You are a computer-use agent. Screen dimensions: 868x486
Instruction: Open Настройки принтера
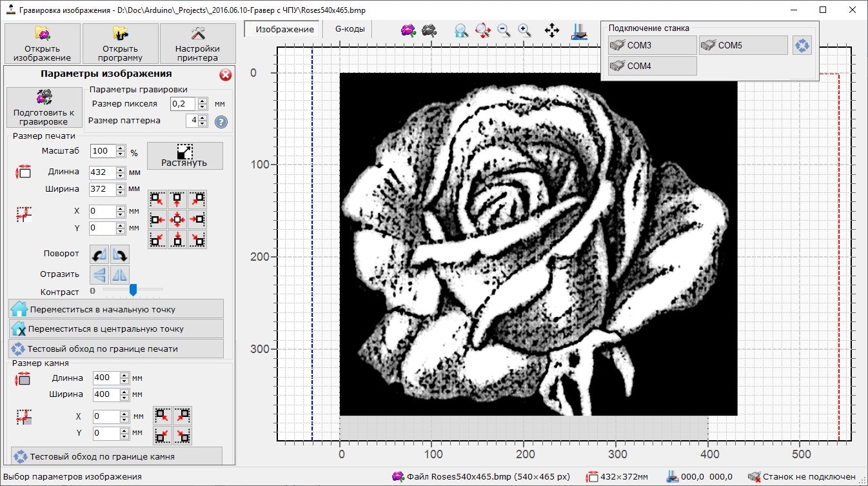pos(197,43)
